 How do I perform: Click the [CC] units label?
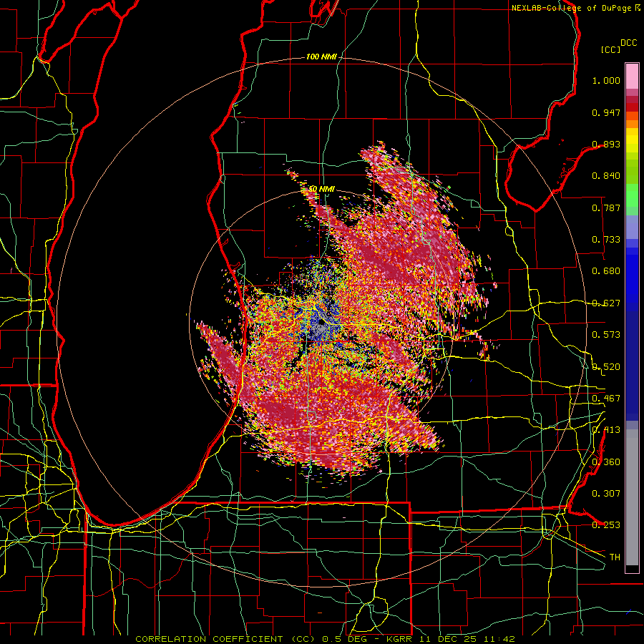[x=611, y=49]
